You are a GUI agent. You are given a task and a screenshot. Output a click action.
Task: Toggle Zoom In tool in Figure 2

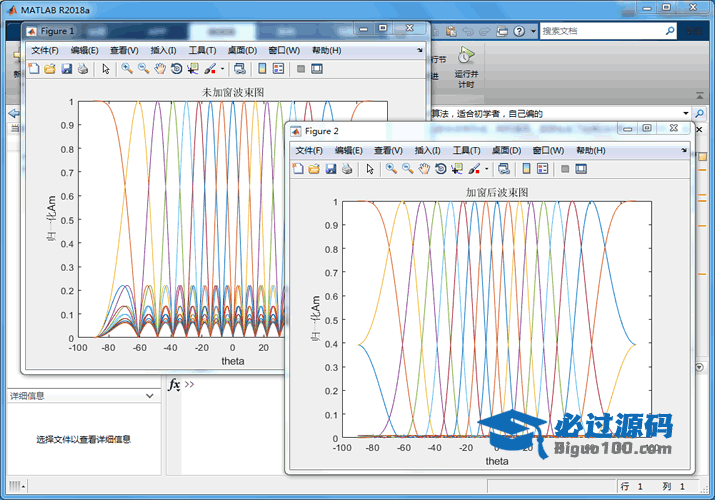[x=391, y=169]
